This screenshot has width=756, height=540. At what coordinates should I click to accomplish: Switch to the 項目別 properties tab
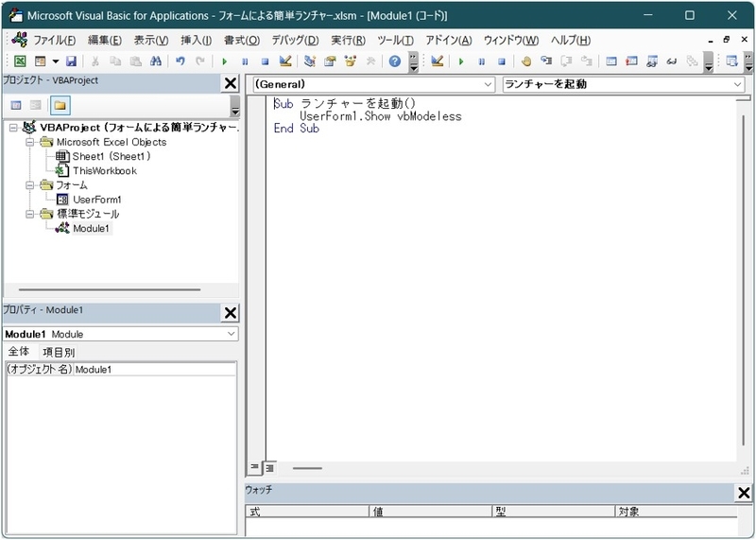click(x=59, y=352)
